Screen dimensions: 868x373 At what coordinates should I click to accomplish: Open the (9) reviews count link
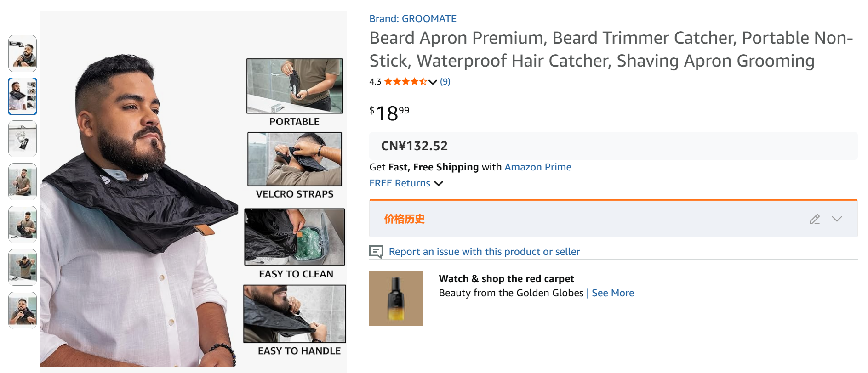coord(445,82)
